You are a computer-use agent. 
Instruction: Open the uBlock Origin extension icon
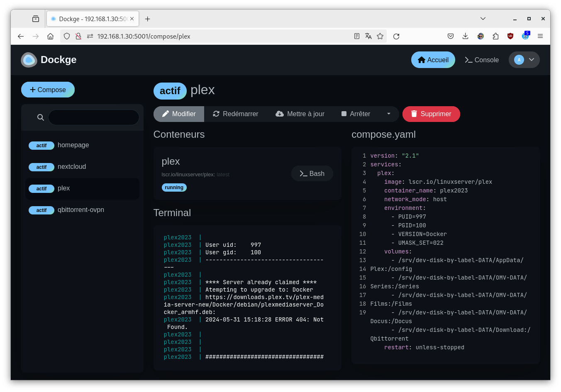pos(510,36)
